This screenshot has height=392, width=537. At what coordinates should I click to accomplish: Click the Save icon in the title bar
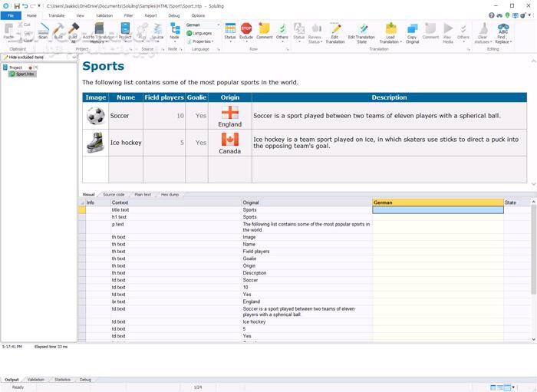(x=17, y=5)
